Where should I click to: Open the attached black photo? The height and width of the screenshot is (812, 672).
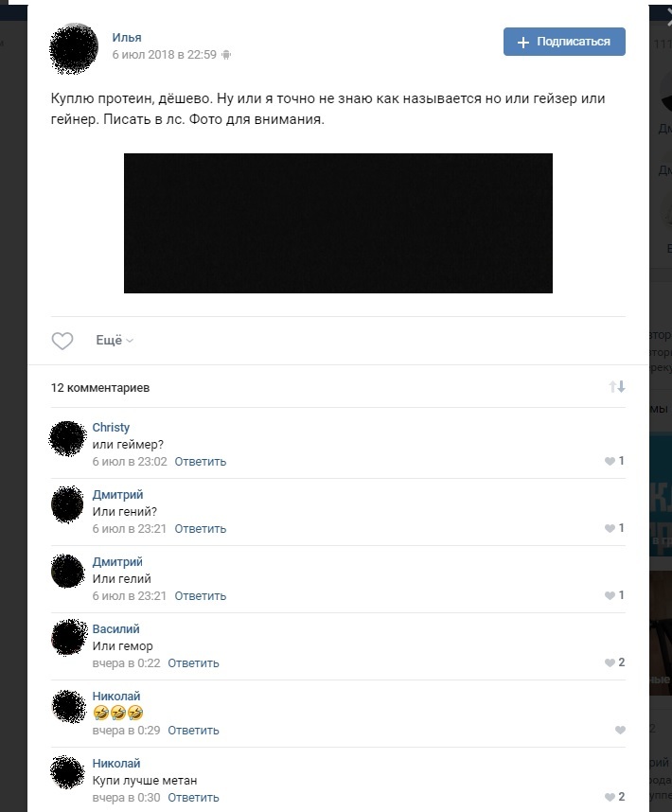pos(338,223)
